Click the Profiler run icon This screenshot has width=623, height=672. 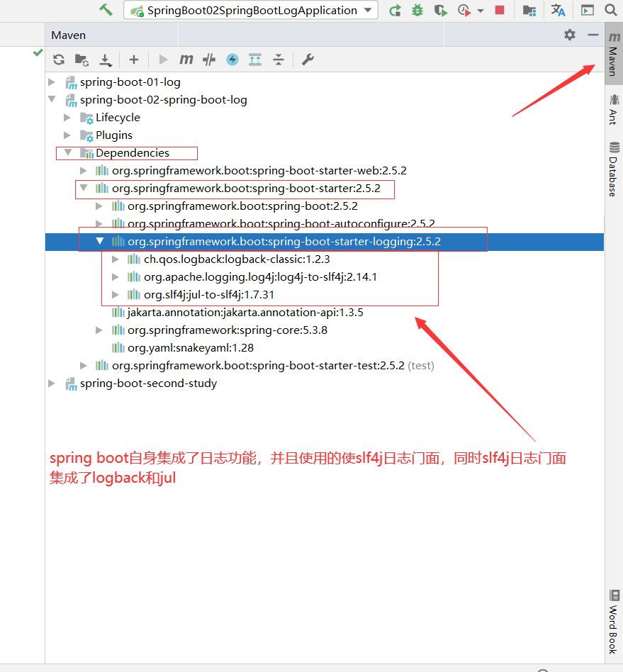[464, 11]
